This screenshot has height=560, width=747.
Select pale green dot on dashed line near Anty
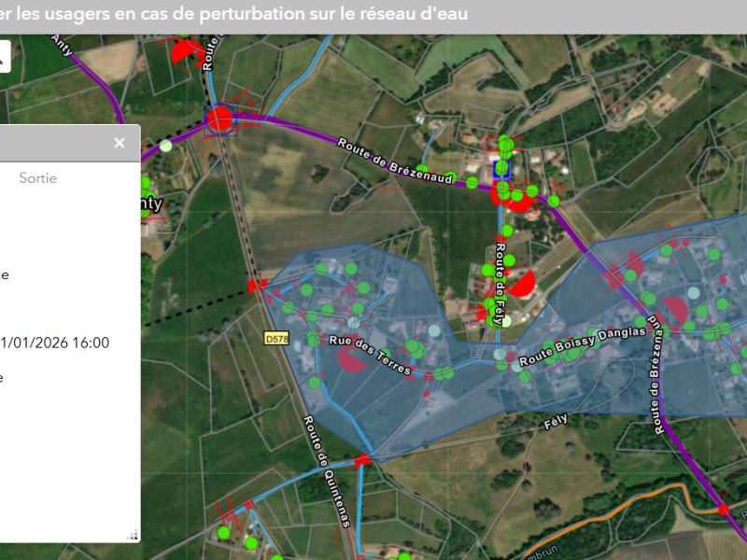click(x=166, y=146)
